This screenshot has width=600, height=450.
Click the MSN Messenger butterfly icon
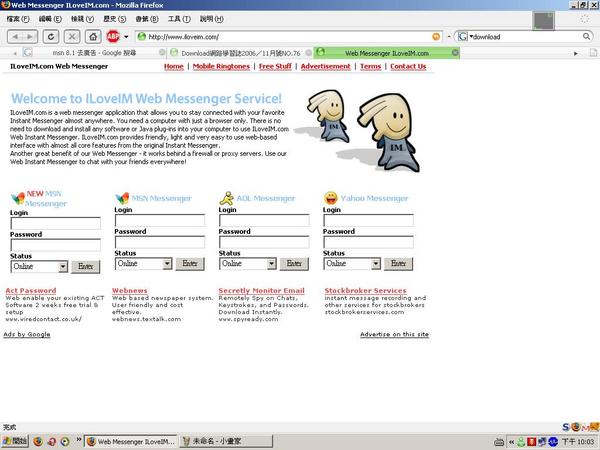click(122, 198)
